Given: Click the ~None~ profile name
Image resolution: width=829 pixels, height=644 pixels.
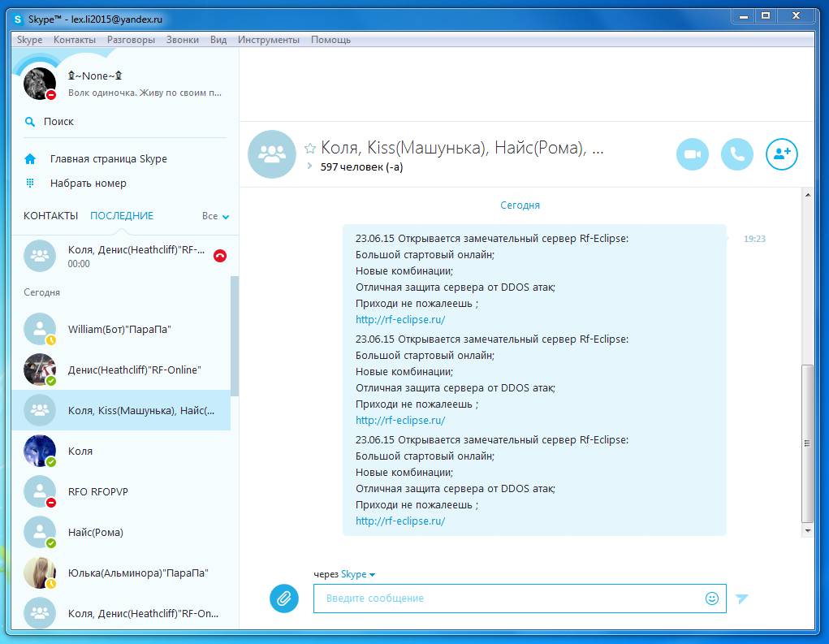Looking at the screenshot, I should pos(95,76).
